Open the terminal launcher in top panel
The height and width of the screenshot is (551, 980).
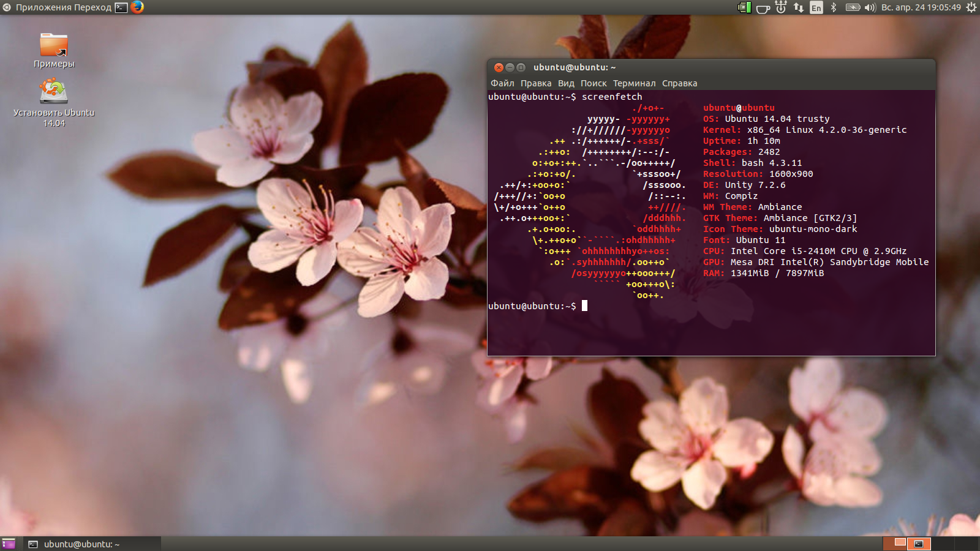pyautogui.click(x=121, y=7)
